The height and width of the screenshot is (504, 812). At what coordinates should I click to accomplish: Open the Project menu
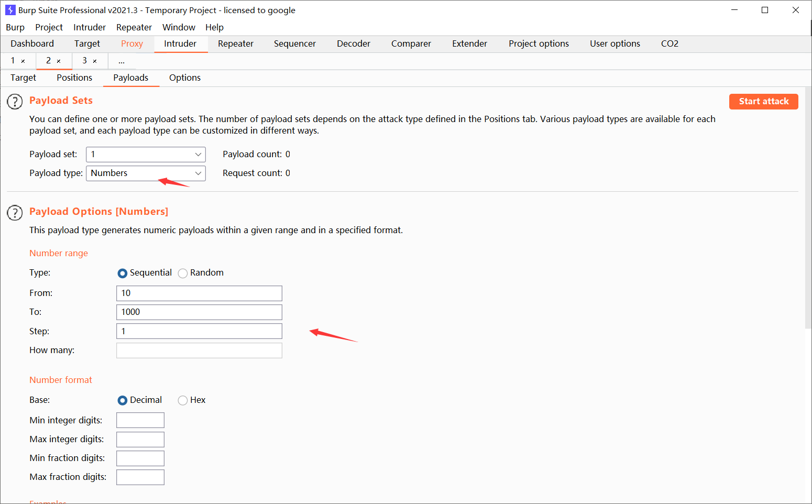coord(49,27)
